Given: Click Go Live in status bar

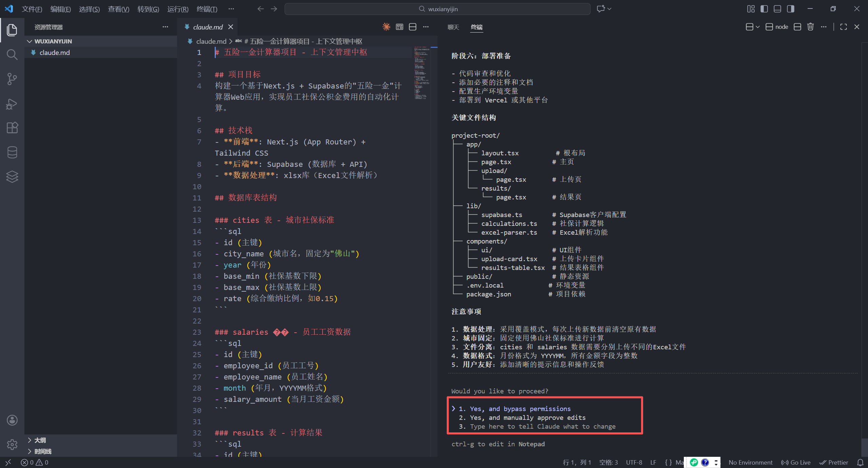Looking at the screenshot, I should (x=795, y=462).
